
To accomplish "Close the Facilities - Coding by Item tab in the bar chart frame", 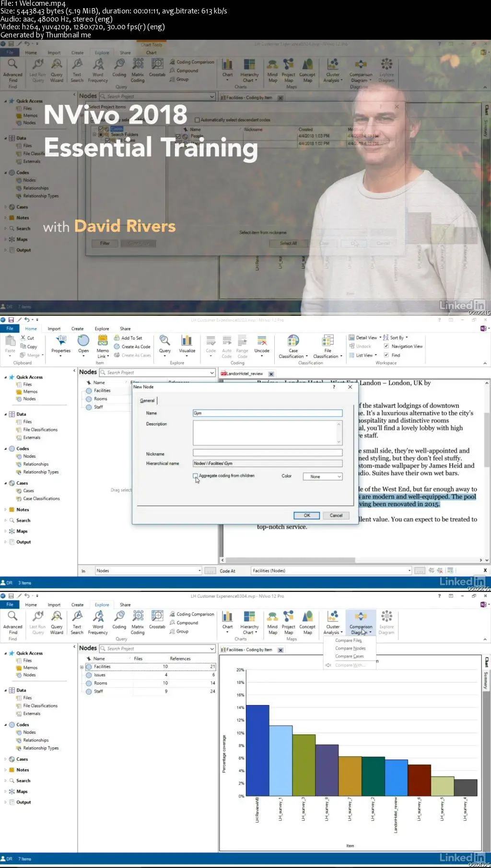I will coord(281,650).
